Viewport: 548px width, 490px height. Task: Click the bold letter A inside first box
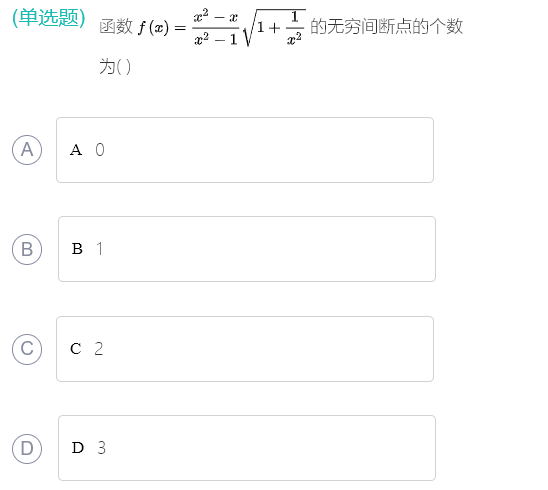tap(76, 150)
